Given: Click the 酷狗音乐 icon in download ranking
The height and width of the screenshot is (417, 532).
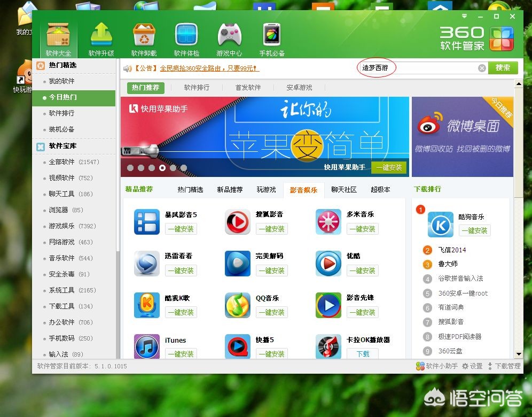Looking at the screenshot, I should coord(440,225).
